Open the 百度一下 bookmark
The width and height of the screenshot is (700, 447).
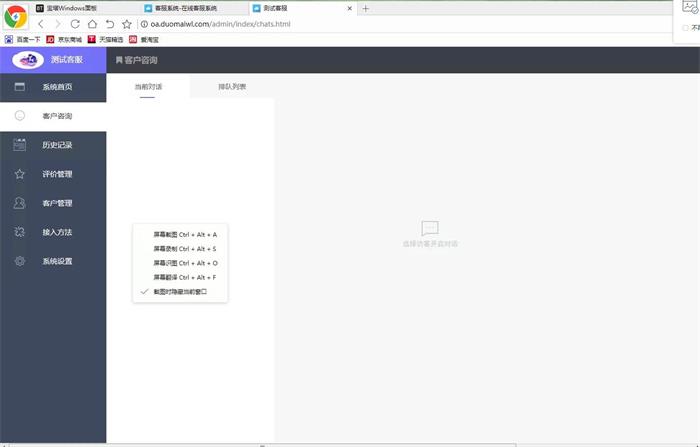22,40
